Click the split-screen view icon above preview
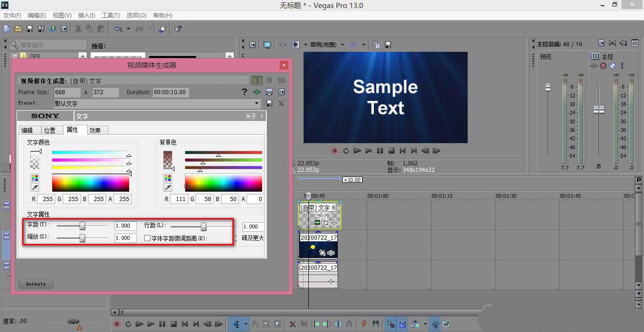 tap(296, 45)
